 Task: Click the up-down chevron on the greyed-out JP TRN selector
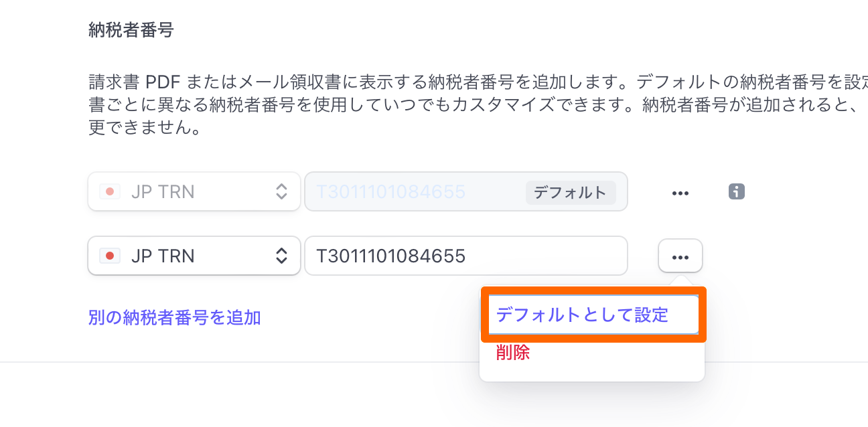[x=282, y=192]
